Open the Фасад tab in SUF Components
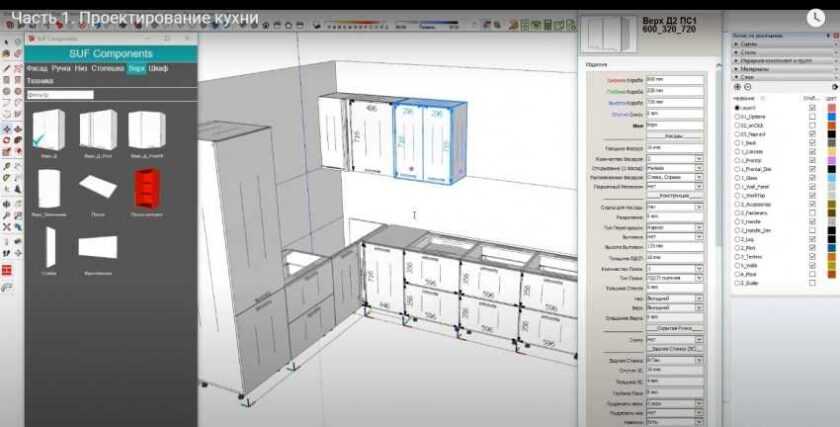Viewport: 840px width, 427px height. coord(37,68)
